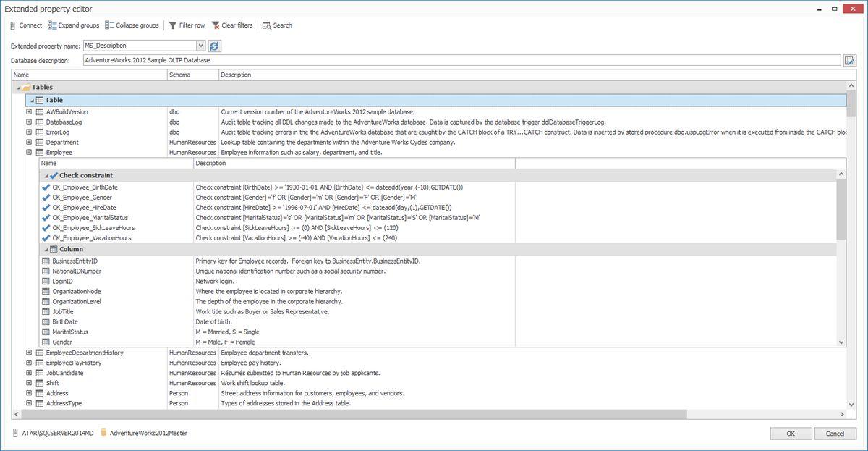The height and width of the screenshot is (451, 868).
Task: Open the database description editor icon
Action: coord(850,60)
